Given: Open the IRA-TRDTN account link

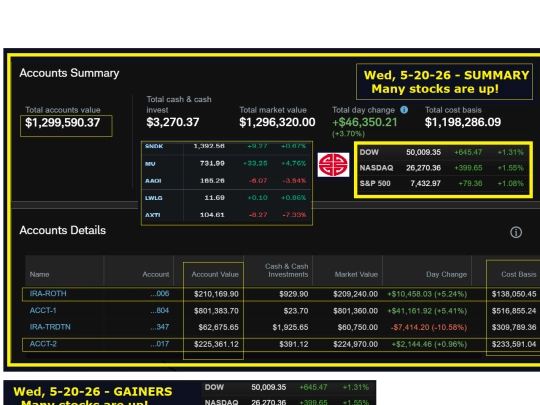Looking at the screenshot, I should 50,327.
